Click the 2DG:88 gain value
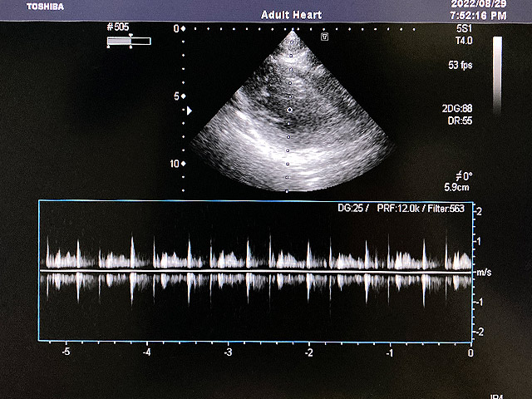 coord(459,109)
